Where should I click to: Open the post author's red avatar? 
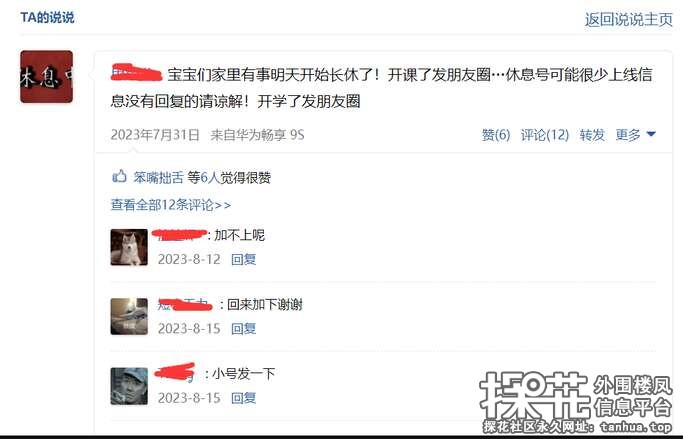tap(47, 77)
